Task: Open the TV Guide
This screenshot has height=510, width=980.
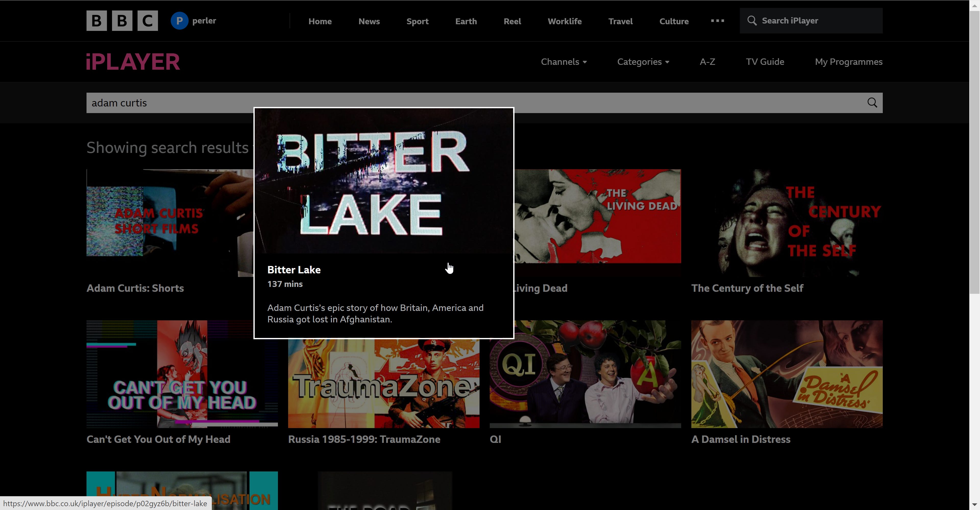Action: point(765,62)
